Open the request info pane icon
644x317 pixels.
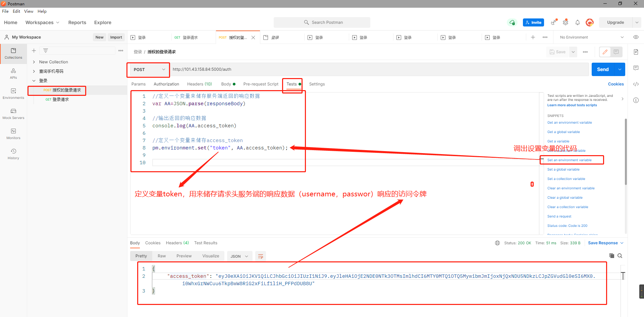[636, 100]
